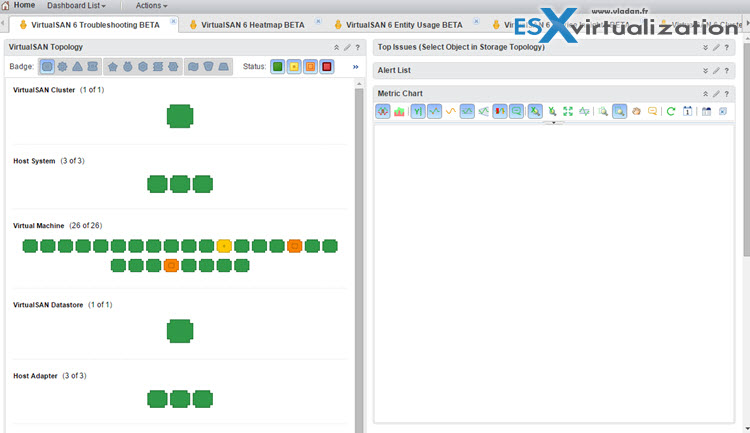The image size is (750, 433).
Task: Open the Actions dropdown menu
Action: pyautogui.click(x=151, y=6)
